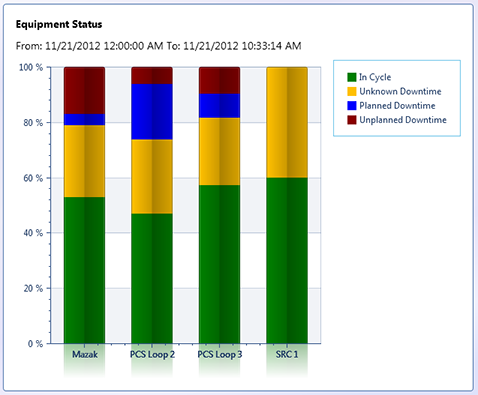The height and width of the screenshot is (395, 478).
Task: Click the Equipment Status chart title
Action: point(59,25)
